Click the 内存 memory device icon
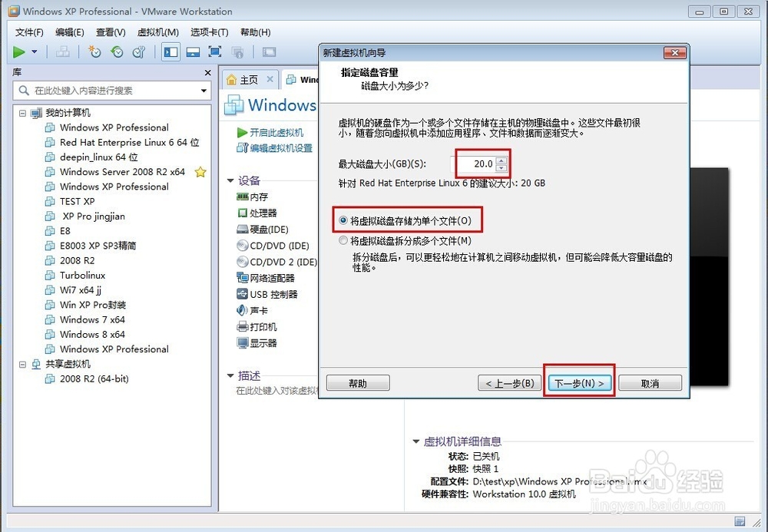The width and height of the screenshot is (768, 532). click(x=243, y=197)
